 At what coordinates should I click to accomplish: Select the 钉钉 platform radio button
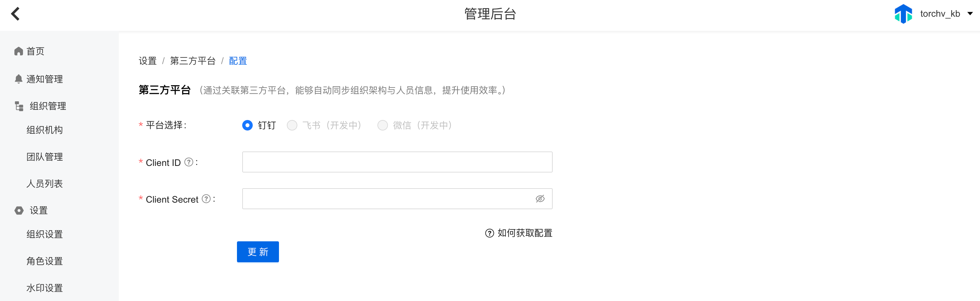tap(247, 125)
